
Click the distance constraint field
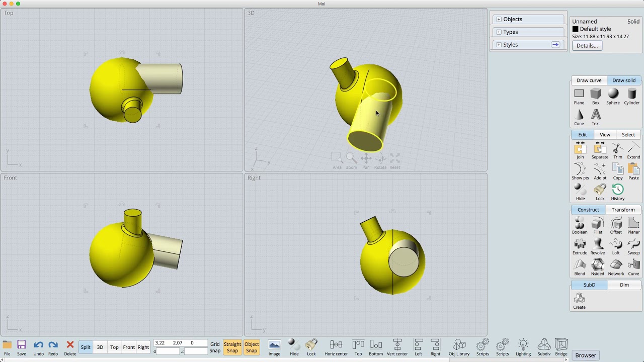(168, 351)
